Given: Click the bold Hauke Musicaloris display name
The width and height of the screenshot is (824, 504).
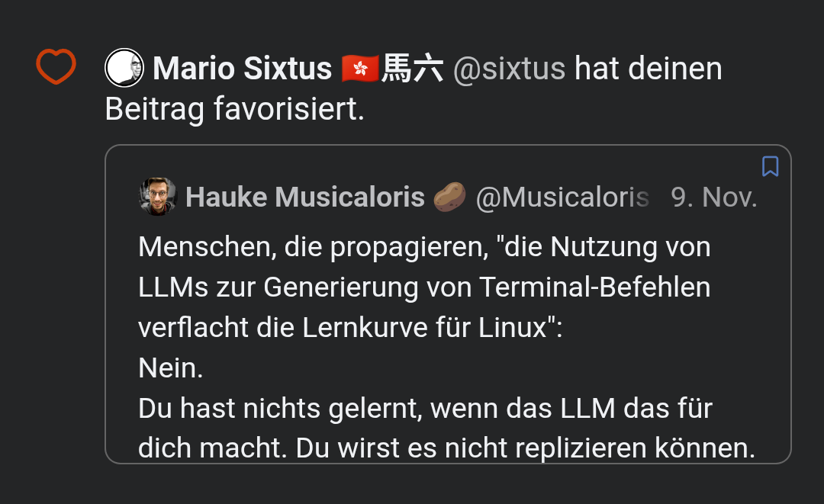Looking at the screenshot, I should [305, 196].
